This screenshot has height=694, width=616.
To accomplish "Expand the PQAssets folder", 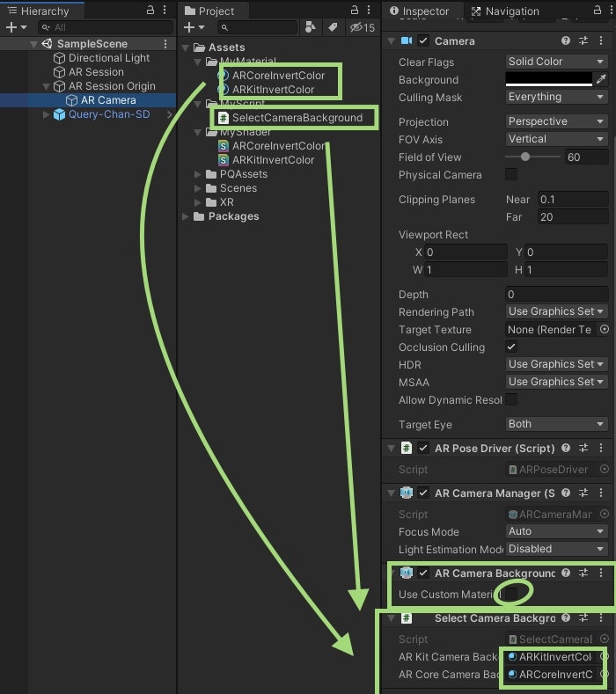I will coord(198,174).
